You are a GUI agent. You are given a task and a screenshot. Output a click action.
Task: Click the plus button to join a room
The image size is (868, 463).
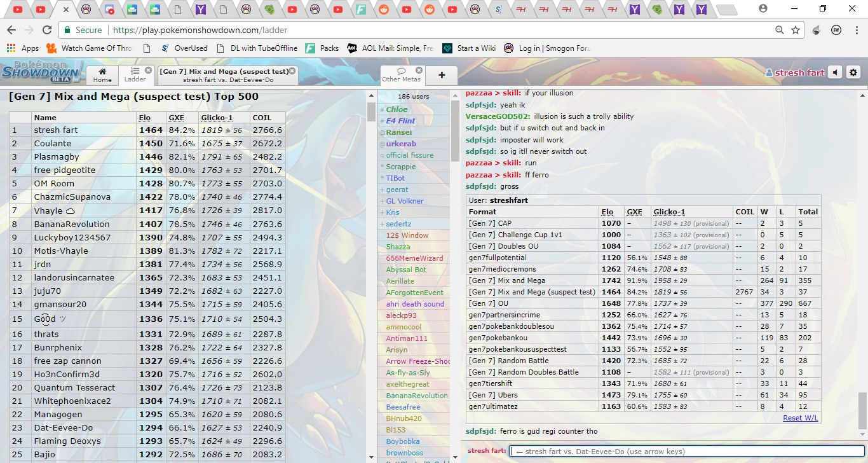pos(442,75)
